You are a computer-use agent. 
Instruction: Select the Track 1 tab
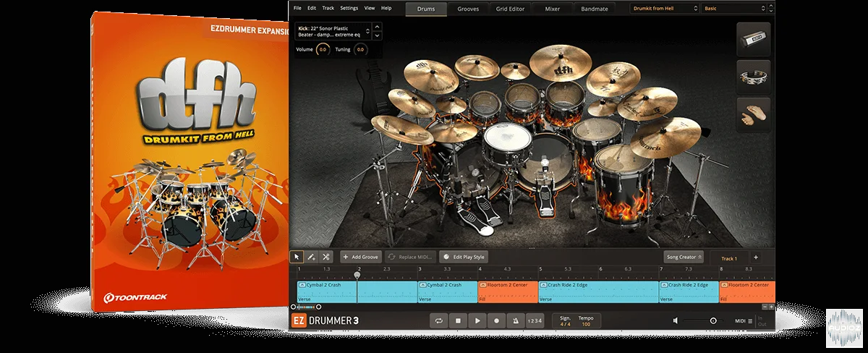coord(728,258)
